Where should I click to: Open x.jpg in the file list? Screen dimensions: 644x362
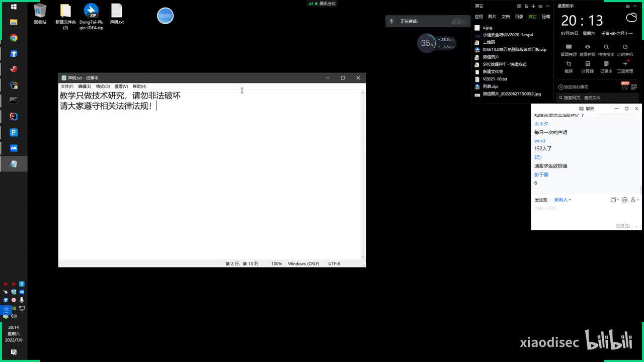[x=484, y=28]
